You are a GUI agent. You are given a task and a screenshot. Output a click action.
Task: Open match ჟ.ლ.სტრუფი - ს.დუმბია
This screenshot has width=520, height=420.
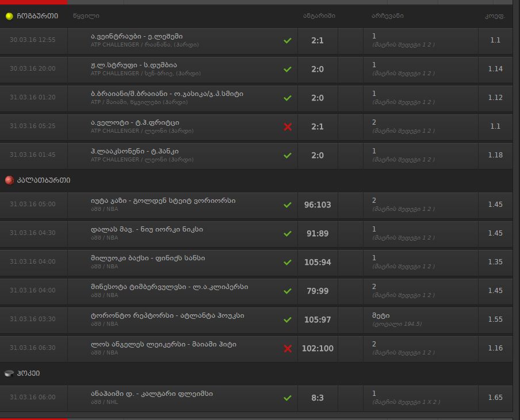133,65
